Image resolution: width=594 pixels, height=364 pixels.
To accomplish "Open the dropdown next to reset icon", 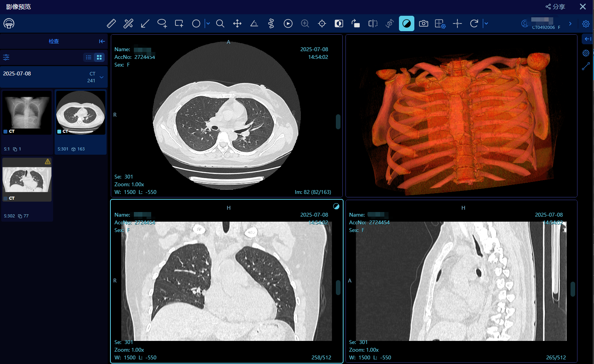I will (x=486, y=23).
